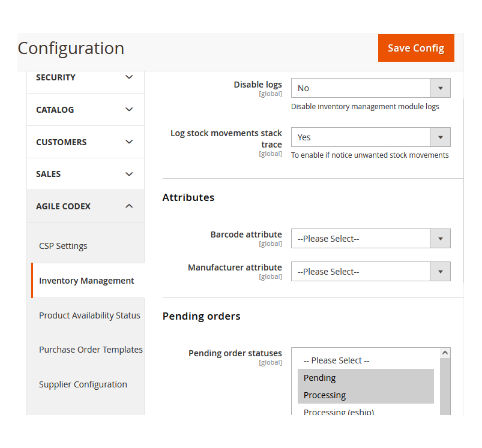This screenshot has height=448, width=482.
Task: Go to Product Availability Status
Action: tap(89, 315)
